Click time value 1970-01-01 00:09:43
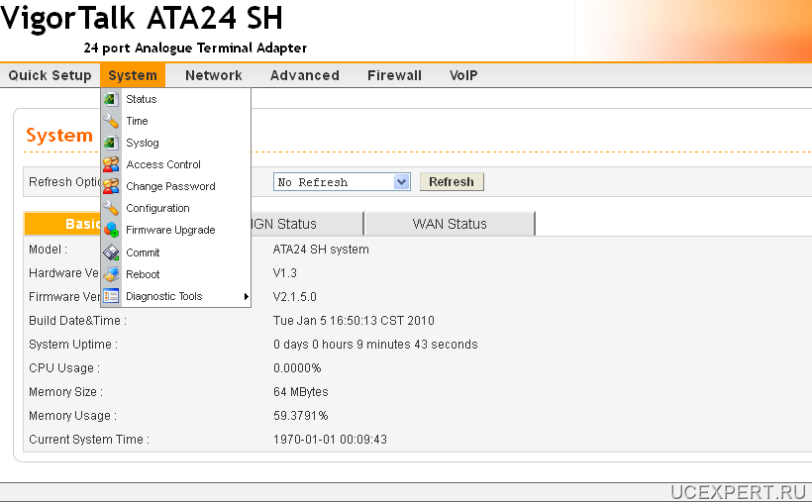 pyautogui.click(x=330, y=440)
